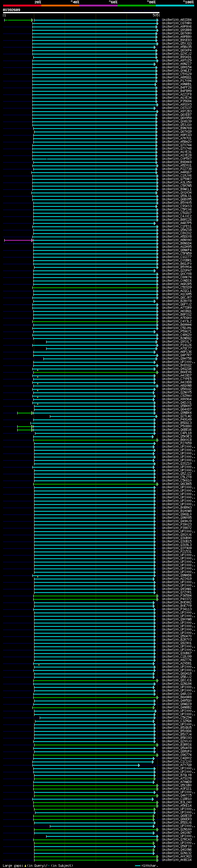Screen dimensions: 197x868
Task: Select the UniRef100_P22738 label
Action: [x=177, y=169]
